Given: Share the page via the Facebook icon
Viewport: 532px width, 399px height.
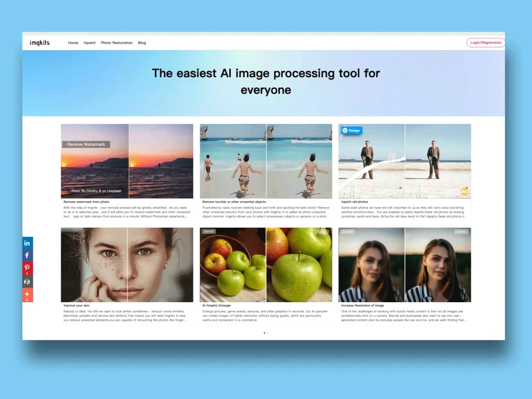Looking at the screenshot, I should tap(27, 255).
